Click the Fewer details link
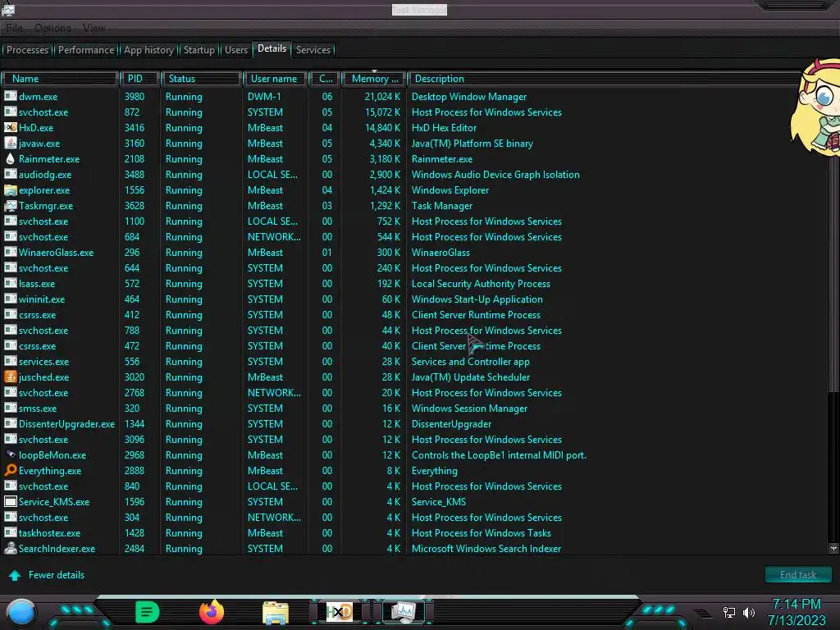This screenshot has width=840, height=630. 57,575
